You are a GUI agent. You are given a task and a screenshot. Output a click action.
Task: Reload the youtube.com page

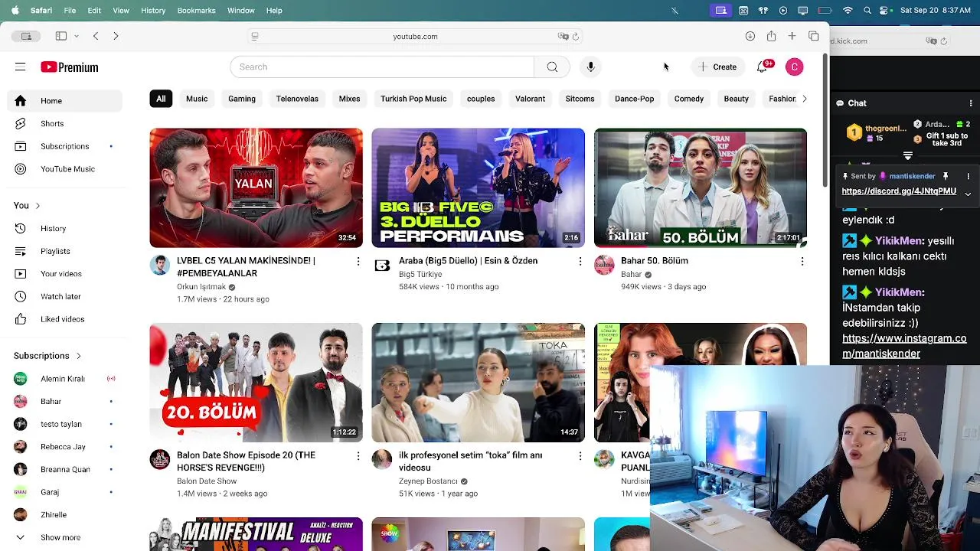576,37
